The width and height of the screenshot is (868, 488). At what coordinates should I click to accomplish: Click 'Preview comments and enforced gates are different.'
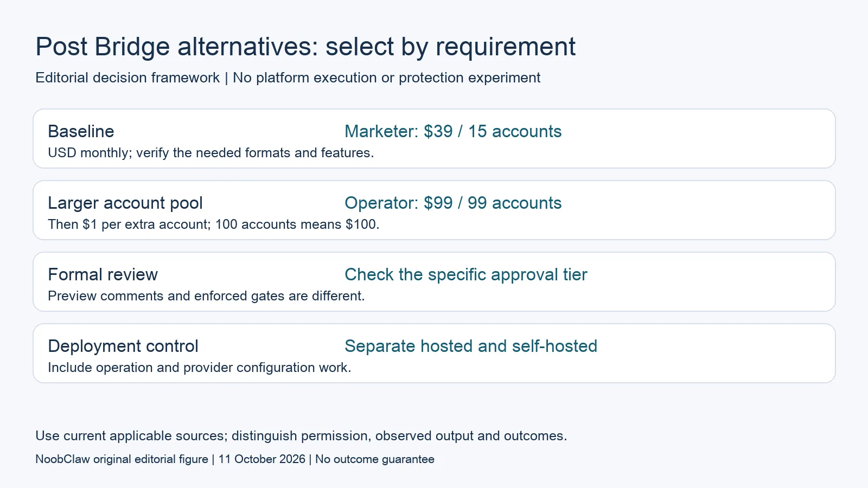coord(206,296)
